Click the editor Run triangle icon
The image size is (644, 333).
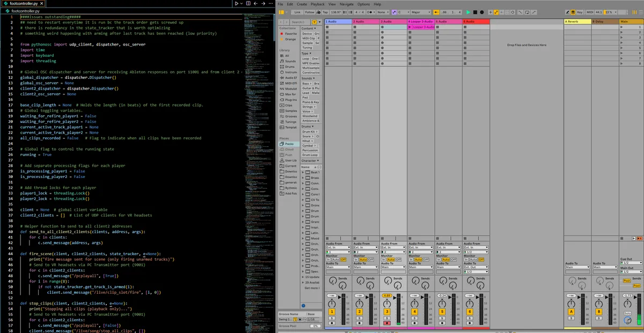236,3
